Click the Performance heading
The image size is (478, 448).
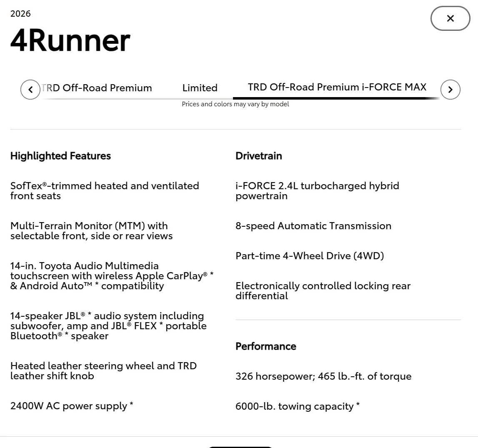[265, 346]
